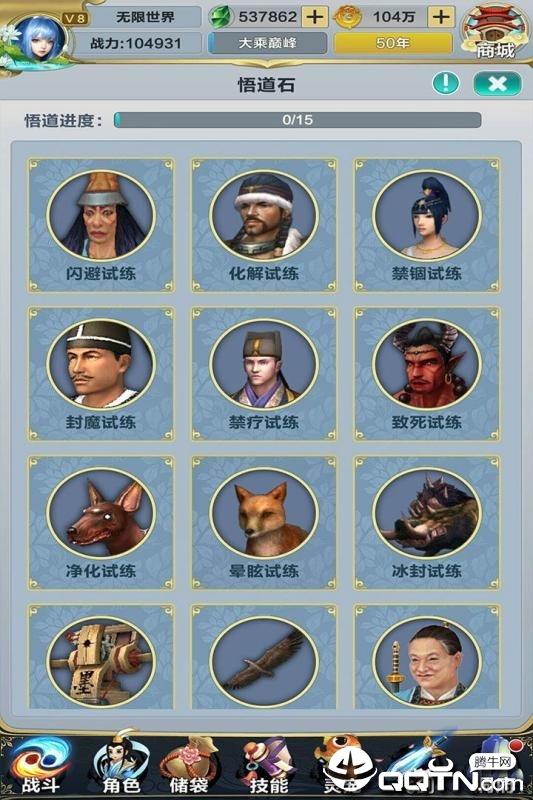The height and width of the screenshot is (800, 533).
Task: Select the 禁疗试练 trial card
Action: pos(264,374)
